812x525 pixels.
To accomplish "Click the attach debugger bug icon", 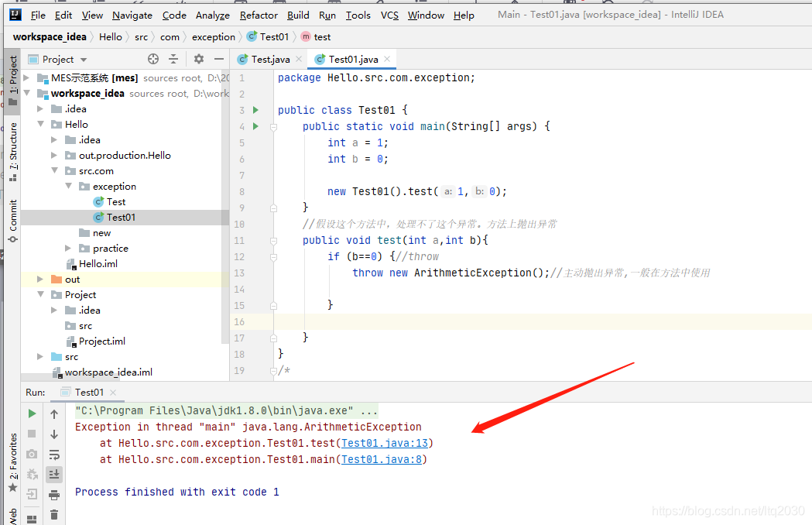I will point(32,474).
